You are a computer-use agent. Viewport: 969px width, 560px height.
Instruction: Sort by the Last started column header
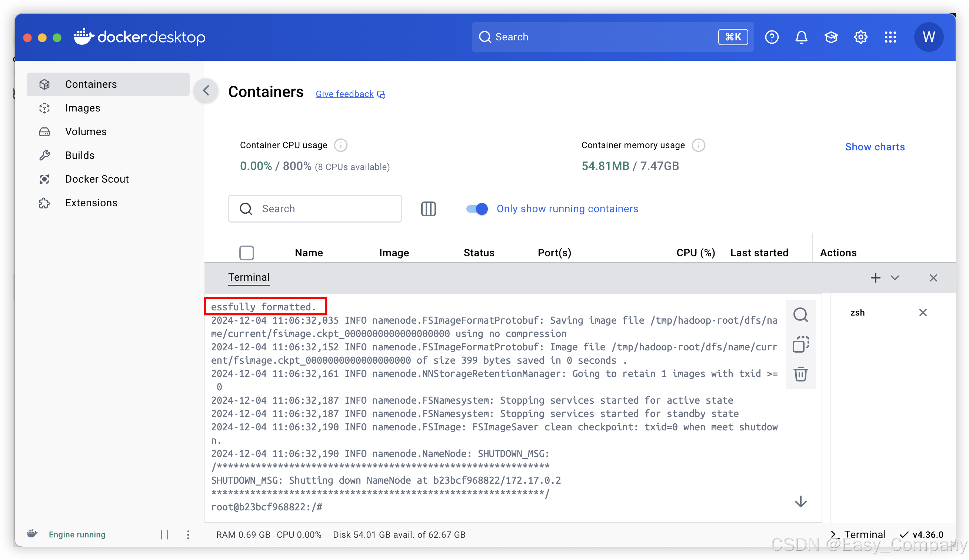pos(759,253)
